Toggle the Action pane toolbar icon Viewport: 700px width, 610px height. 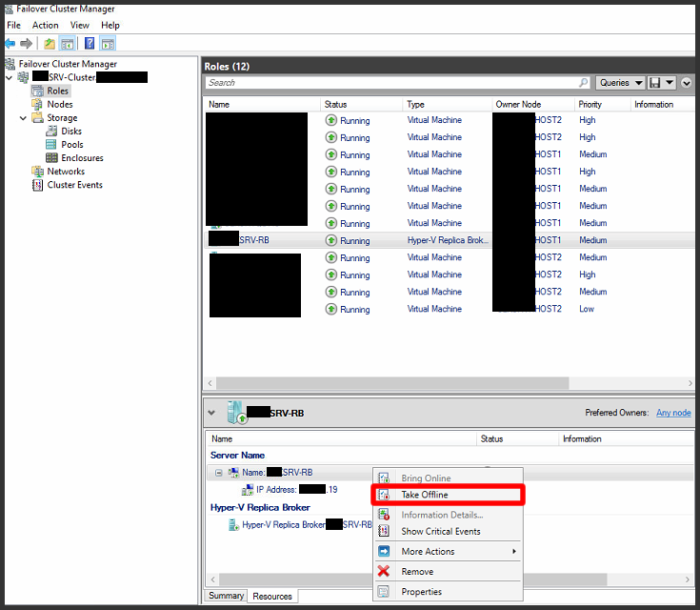pos(108,44)
